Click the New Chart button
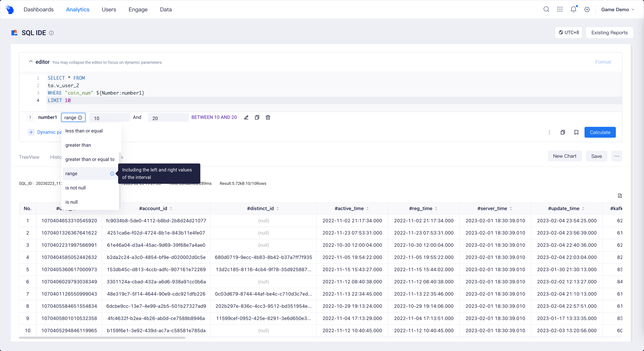 click(565, 156)
